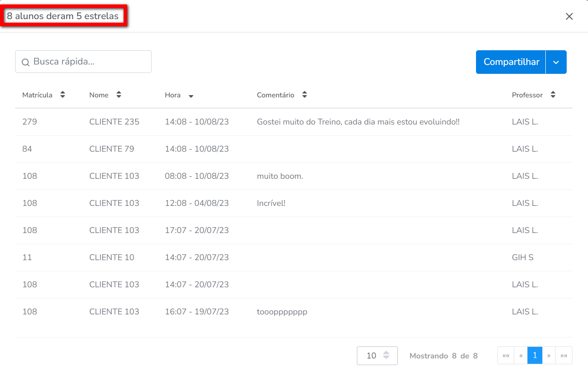Screen dimensions: 588x378
Task: Go to previous page of results
Action: coord(520,356)
